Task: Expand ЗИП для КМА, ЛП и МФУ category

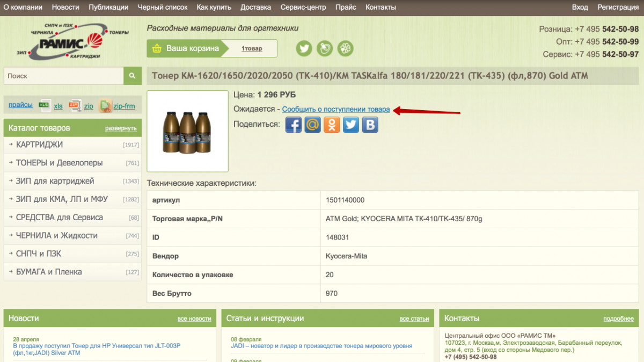Action: (x=72, y=199)
